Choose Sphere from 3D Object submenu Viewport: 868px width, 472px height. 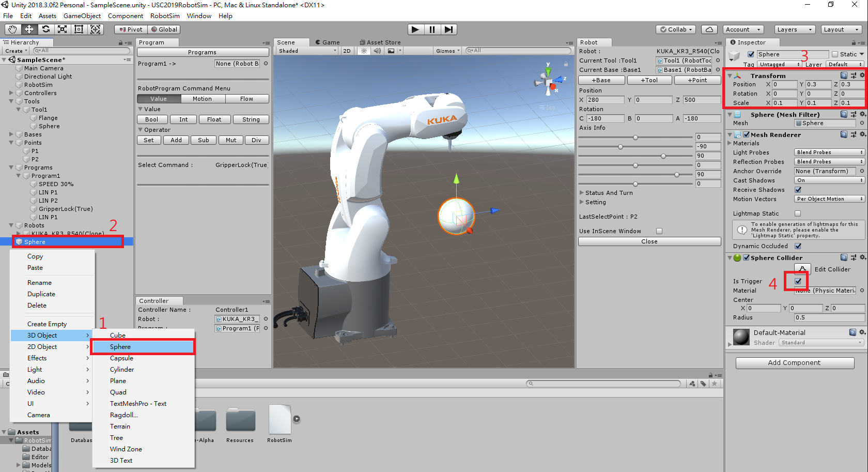point(143,347)
